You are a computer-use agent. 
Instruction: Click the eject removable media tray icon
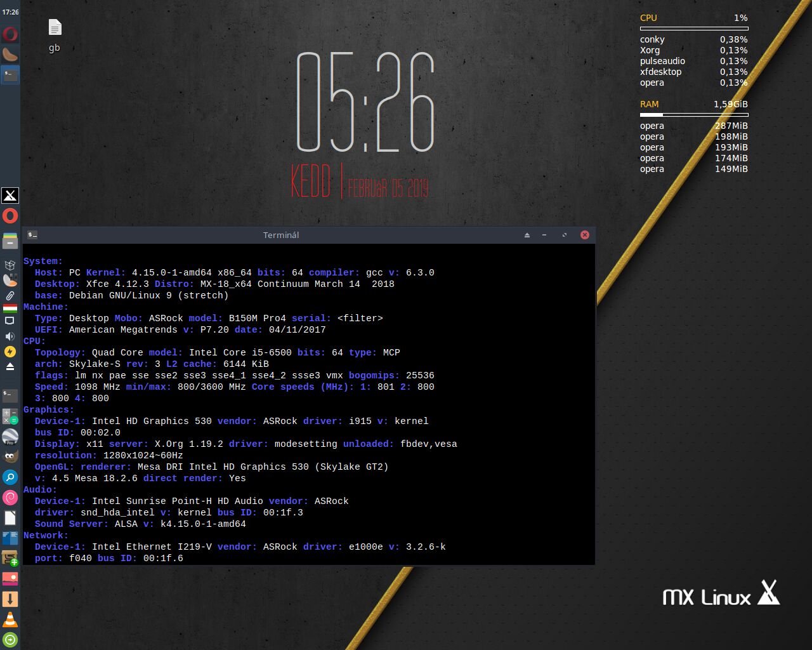click(x=10, y=367)
